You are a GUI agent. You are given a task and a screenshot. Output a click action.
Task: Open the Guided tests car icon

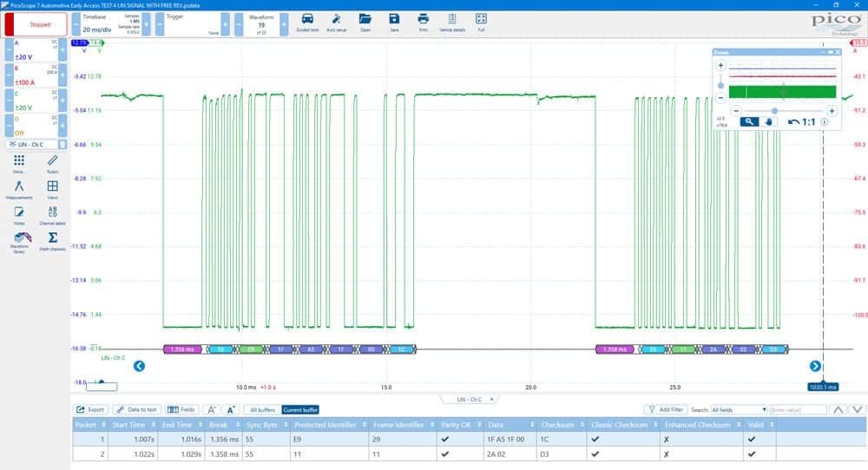coord(307,23)
